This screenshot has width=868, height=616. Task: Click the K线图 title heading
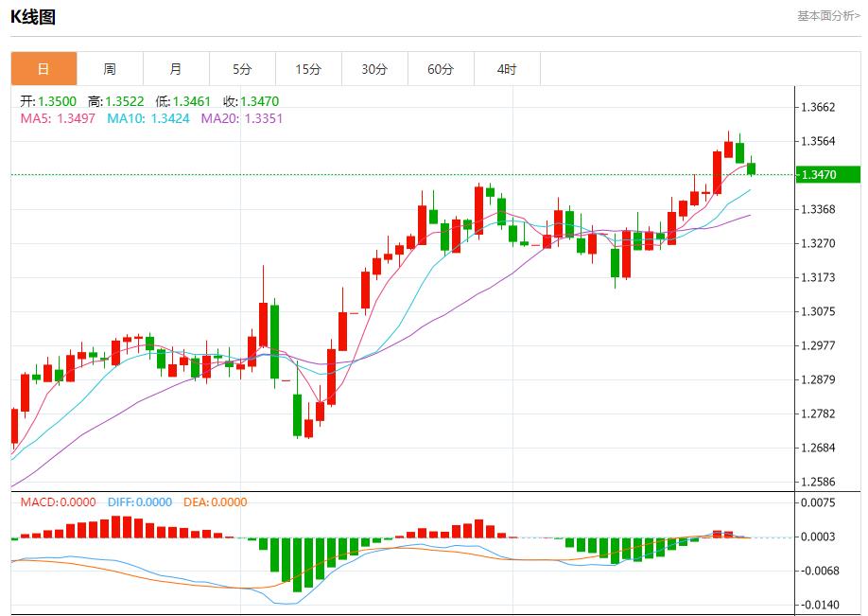point(33,17)
